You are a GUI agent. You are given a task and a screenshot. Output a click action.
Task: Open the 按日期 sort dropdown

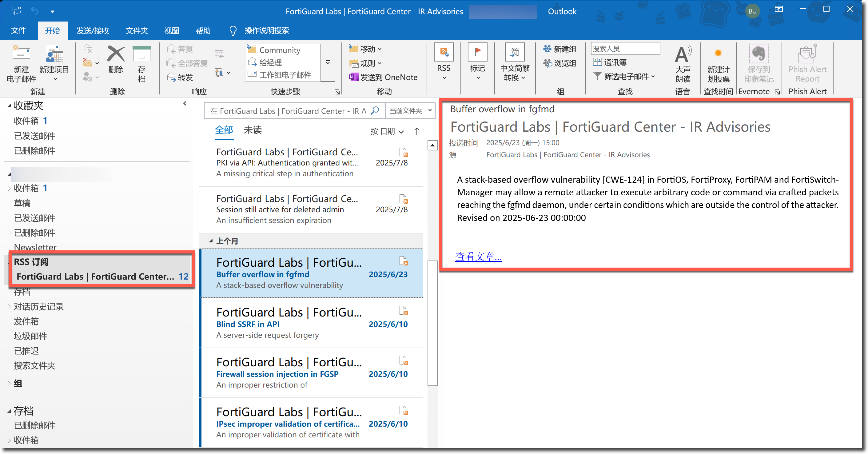click(x=387, y=131)
